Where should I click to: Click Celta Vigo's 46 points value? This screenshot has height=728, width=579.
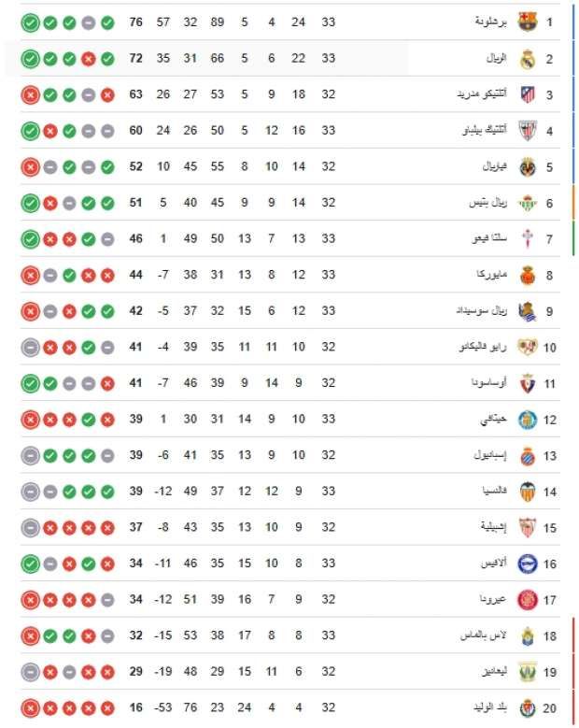[136, 238]
